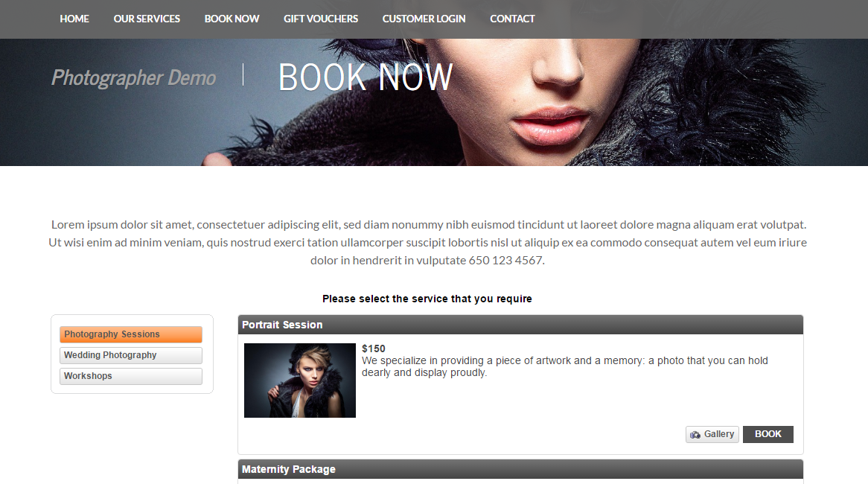This screenshot has width=868, height=484.
Task: Open the CONTACT menu link
Action: coord(512,19)
